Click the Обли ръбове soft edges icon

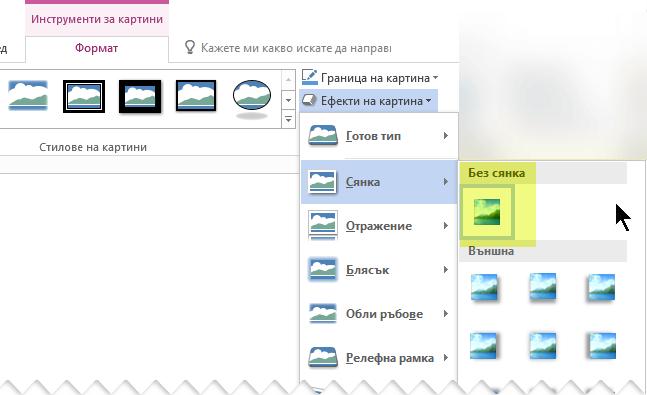point(323,313)
